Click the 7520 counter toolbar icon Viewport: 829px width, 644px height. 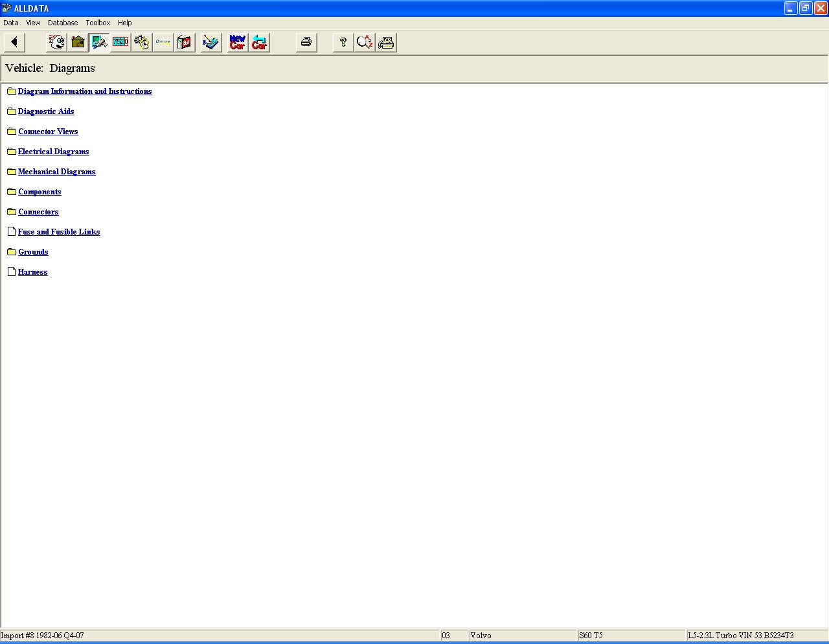[120, 43]
